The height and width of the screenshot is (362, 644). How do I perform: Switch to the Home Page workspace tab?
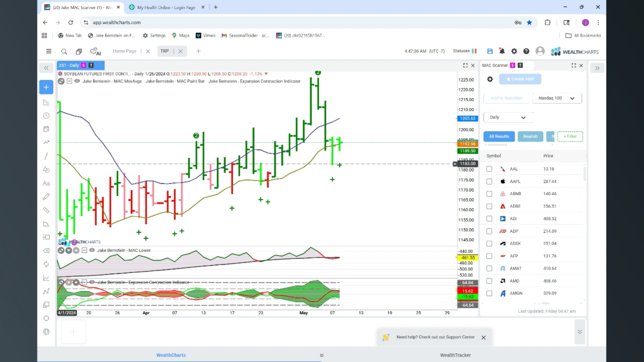[x=124, y=51]
